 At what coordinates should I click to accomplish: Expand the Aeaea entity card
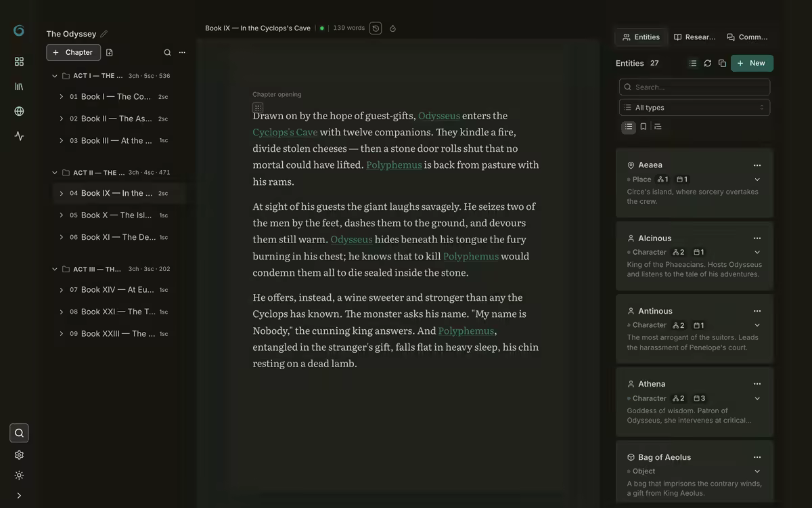pos(757,179)
